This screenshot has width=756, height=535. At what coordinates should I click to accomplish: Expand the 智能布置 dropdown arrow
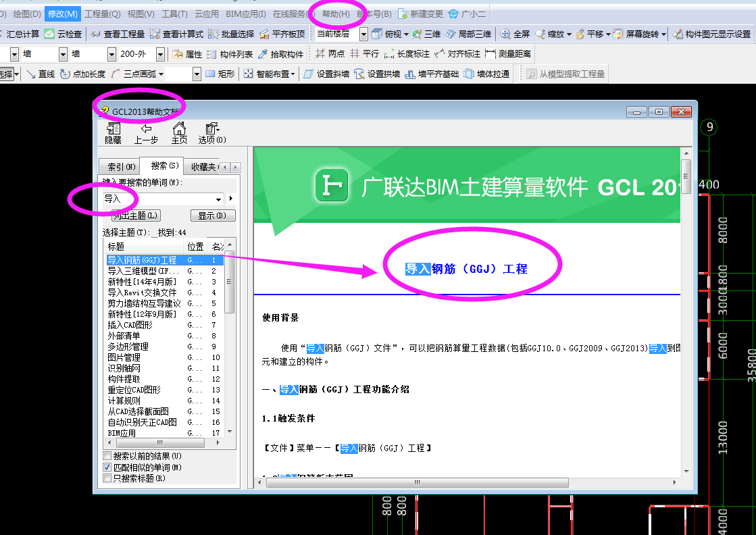[x=292, y=74]
